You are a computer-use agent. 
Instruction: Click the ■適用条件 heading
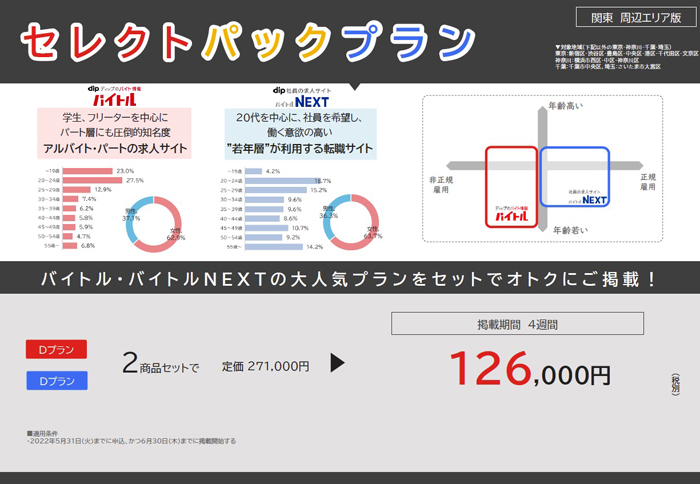click(42, 433)
